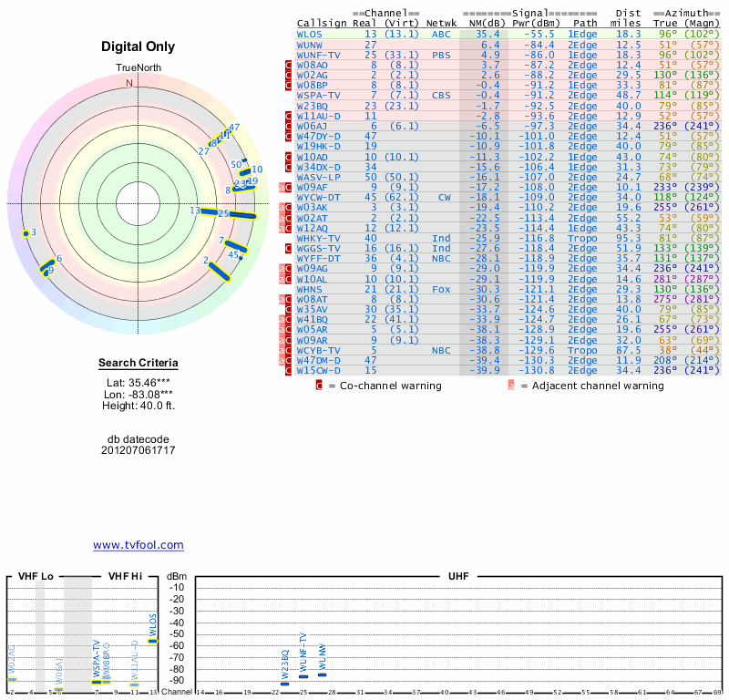The width and height of the screenshot is (729, 700).
Task: Open the WSPA-TV callsign in the table
Action: click(x=319, y=96)
